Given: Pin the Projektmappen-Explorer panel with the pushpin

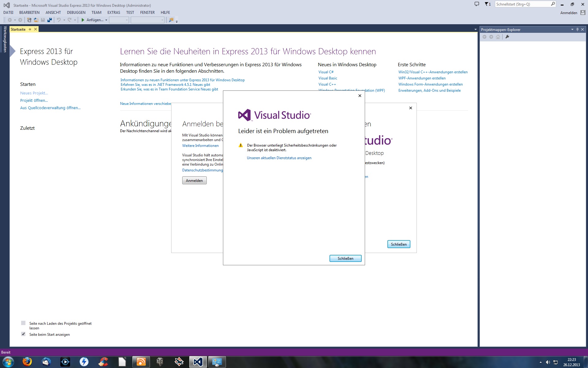Looking at the screenshot, I should (577, 29).
